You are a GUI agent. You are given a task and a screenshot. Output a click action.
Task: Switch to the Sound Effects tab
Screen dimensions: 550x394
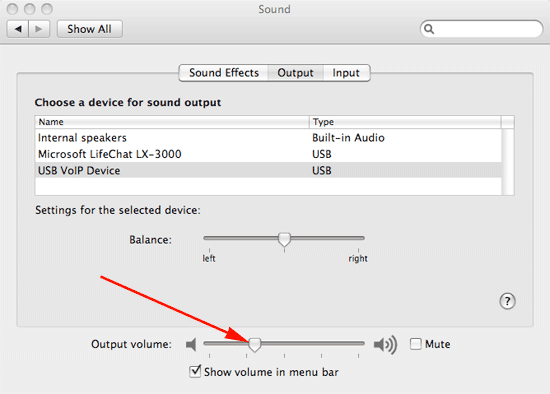pos(224,73)
